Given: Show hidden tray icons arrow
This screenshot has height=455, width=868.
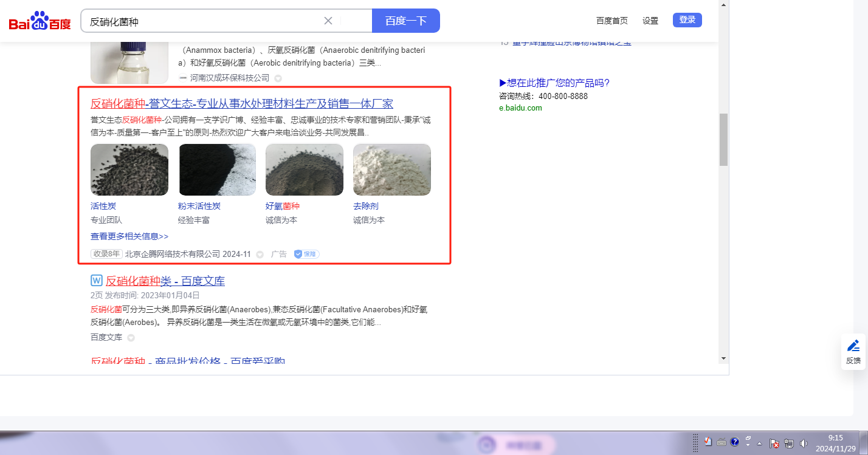Looking at the screenshot, I should 759,443.
